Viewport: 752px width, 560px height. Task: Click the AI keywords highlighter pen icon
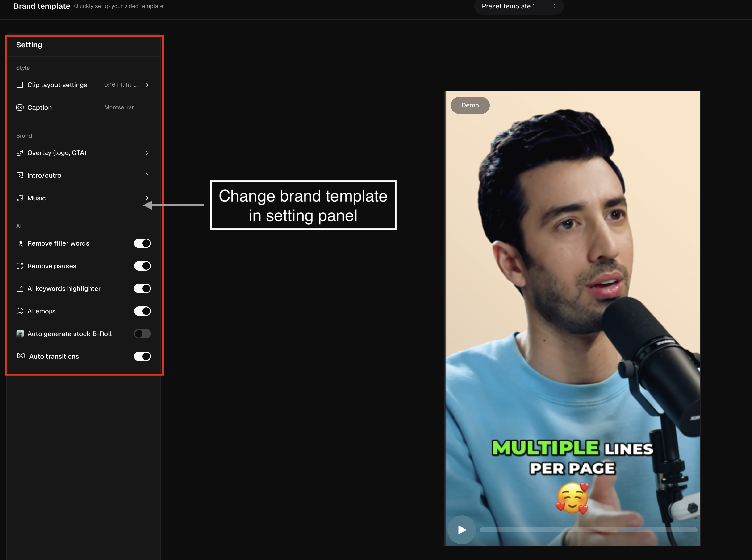click(20, 288)
